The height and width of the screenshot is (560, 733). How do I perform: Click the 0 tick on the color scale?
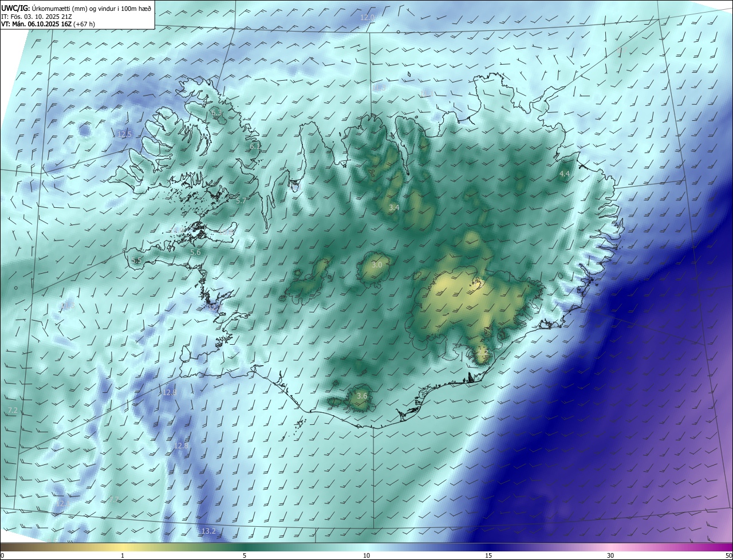coord(2,555)
